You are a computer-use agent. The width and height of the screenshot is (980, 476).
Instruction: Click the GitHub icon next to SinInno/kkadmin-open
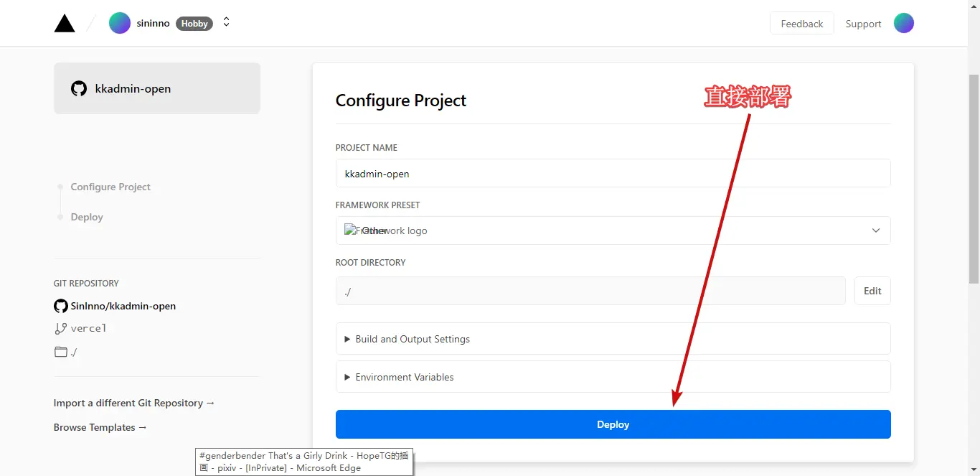(61, 306)
